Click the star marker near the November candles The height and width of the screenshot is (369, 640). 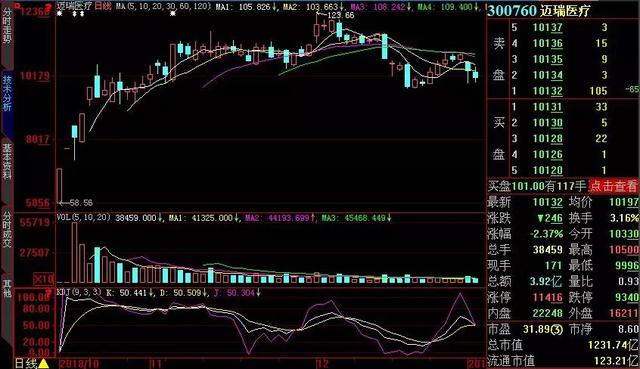(x=173, y=13)
